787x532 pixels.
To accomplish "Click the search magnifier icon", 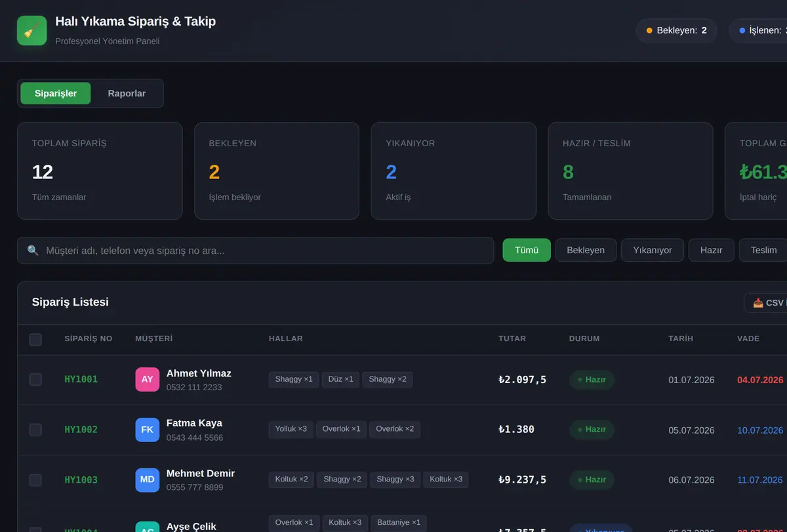I will tap(33, 251).
